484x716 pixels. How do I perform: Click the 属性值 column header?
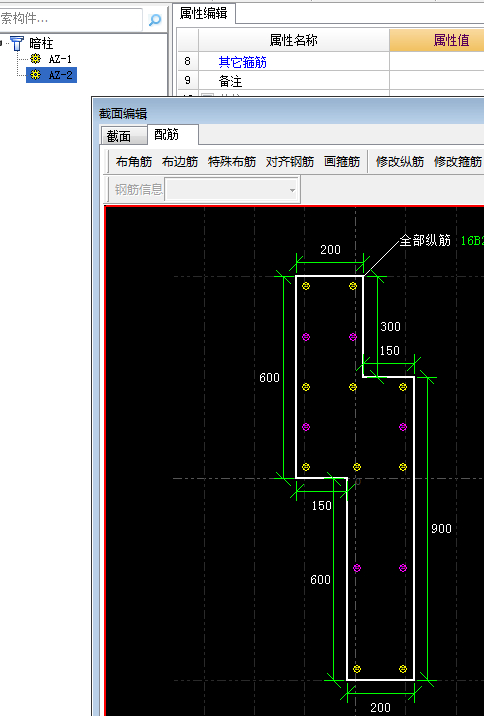click(x=437, y=40)
